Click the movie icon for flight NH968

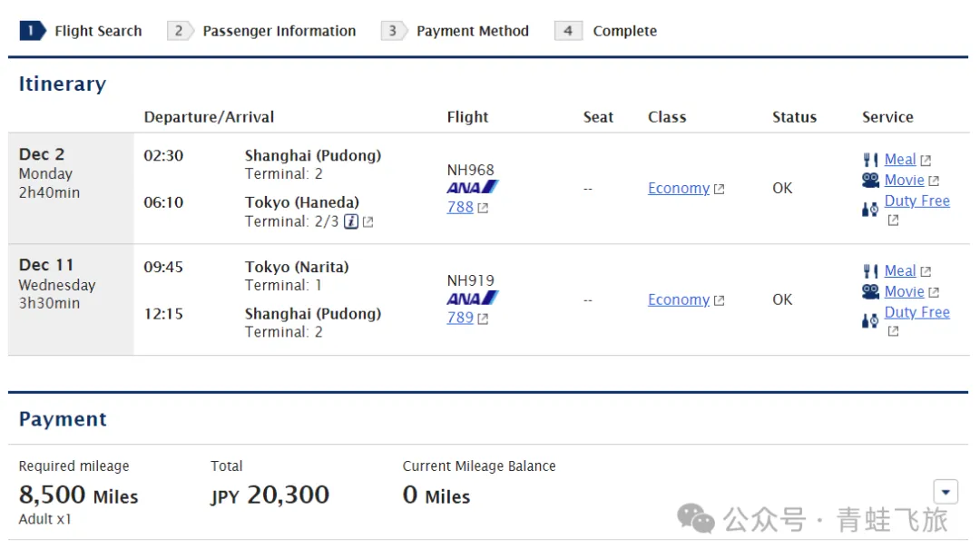(870, 181)
